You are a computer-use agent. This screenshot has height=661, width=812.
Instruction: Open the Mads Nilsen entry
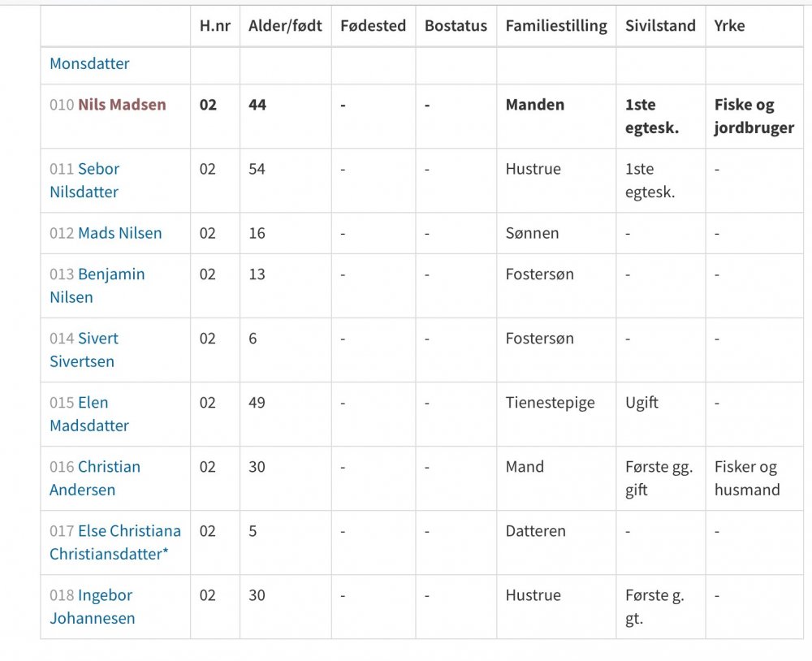point(119,234)
